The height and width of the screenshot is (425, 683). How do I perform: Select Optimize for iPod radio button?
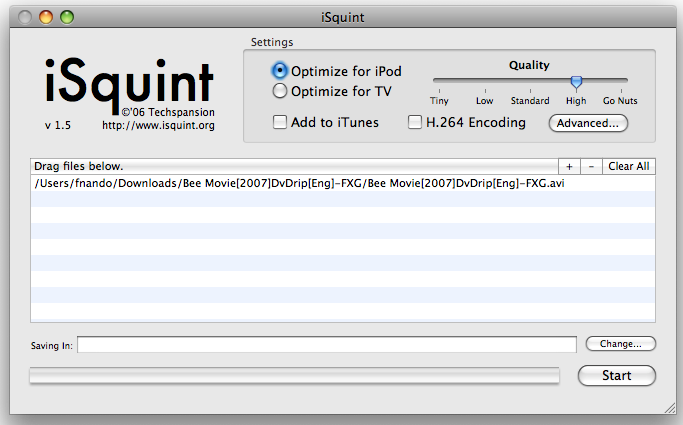[x=280, y=71]
